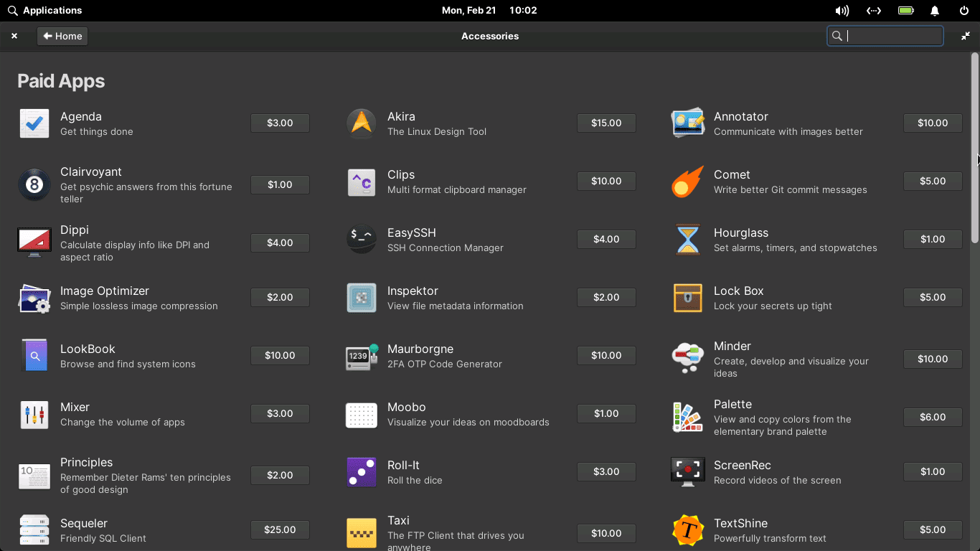
Task: Open the Mixer volume app
Action: click(34, 413)
